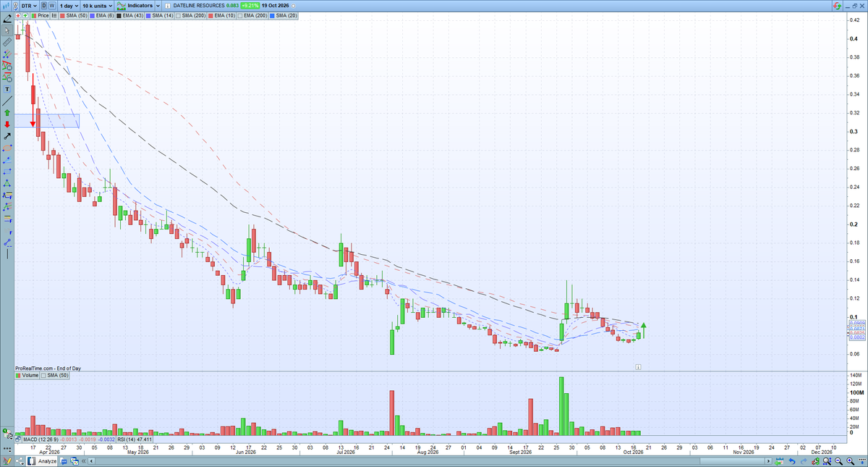Click the panel info marker above volume
The image size is (868, 467).
point(639,367)
